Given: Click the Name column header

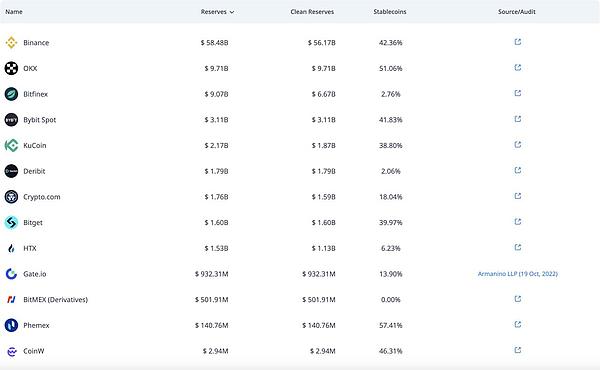Looking at the screenshot, I should (14, 12).
